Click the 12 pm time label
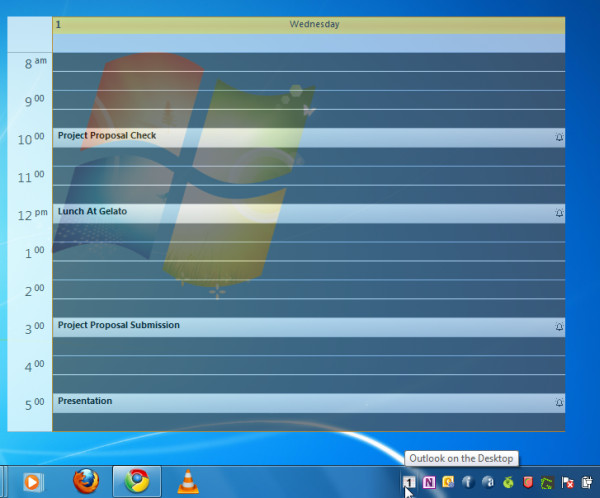Screen dimensions: 600x498 click(x=33, y=215)
